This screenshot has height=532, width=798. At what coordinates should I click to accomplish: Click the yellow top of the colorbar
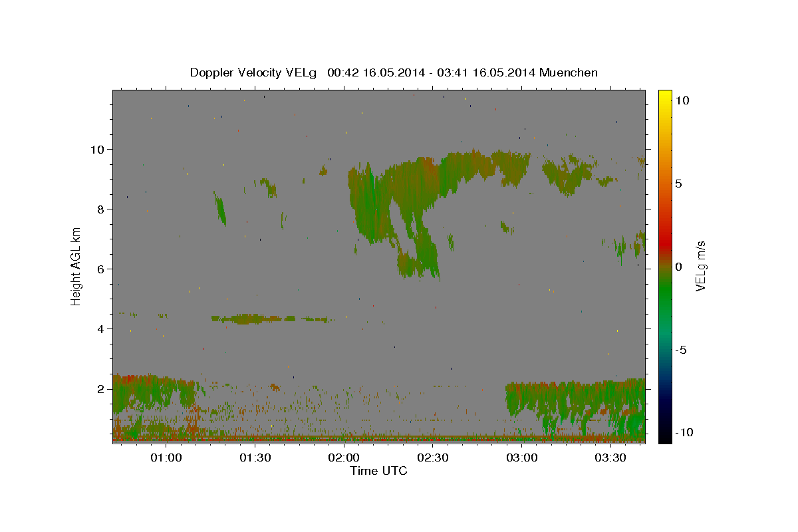click(664, 96)
